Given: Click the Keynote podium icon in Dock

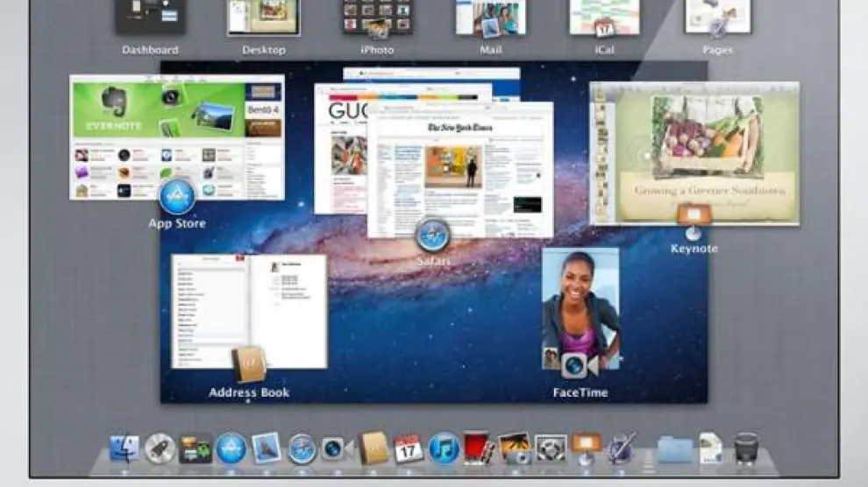Looking at the screenshot, I should [x=586, y=447].
